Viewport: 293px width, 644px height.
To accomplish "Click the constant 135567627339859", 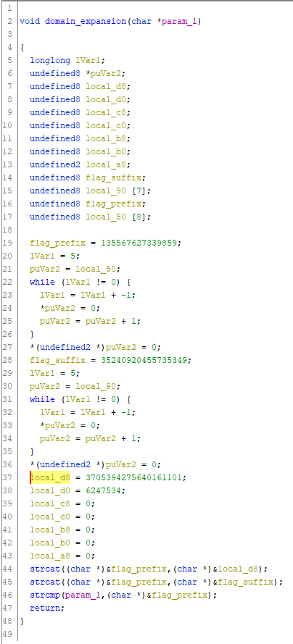I will [x=139, y=243].
